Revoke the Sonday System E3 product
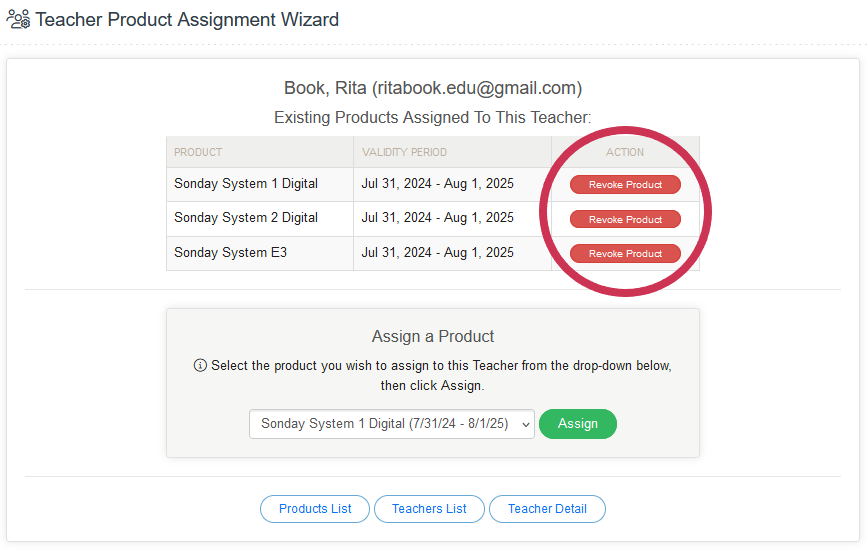 (625, 254)
